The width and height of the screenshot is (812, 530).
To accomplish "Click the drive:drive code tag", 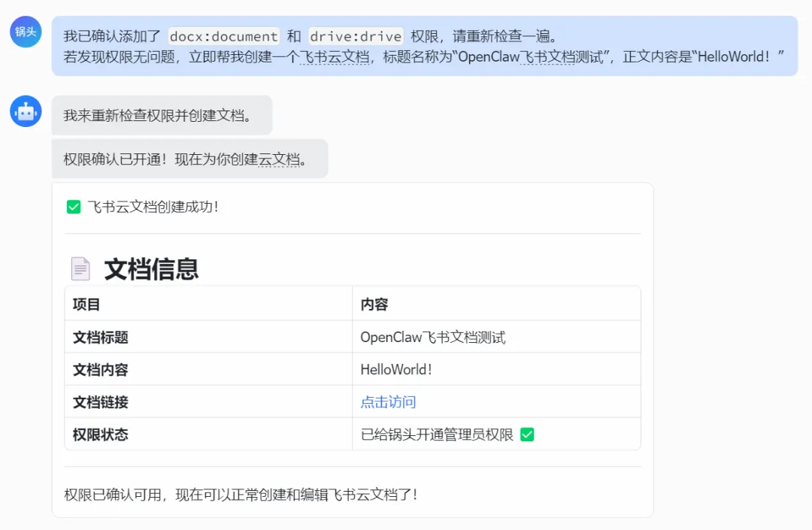I will click(x=356, y=36).
